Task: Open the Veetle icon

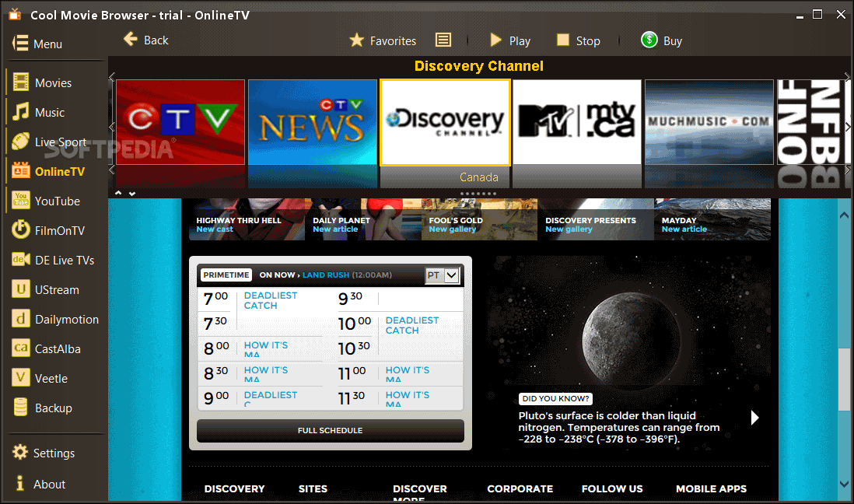Action: pos(21,377)
